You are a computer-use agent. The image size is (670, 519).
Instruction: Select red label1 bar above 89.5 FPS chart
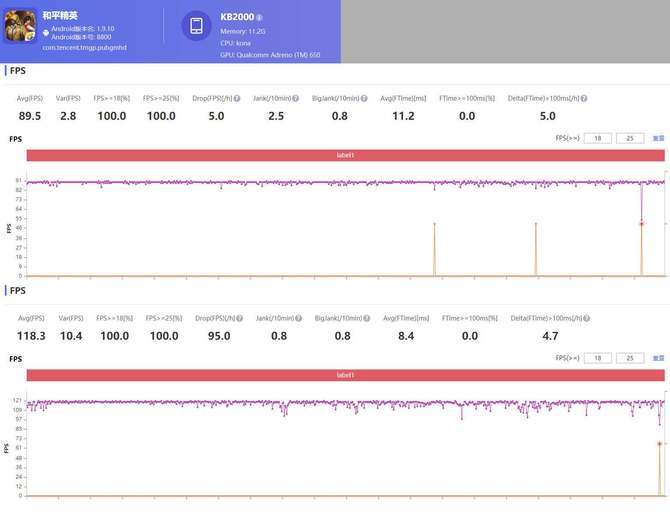click(345, 155)
